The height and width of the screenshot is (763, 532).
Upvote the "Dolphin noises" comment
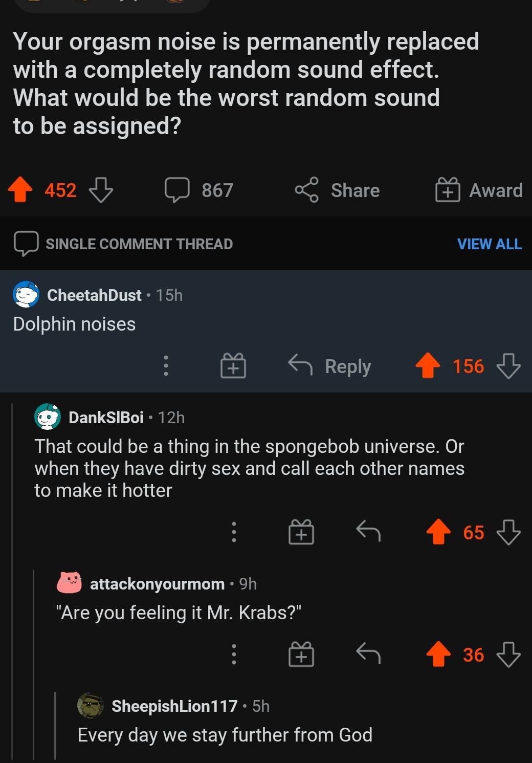(x=428, y=366)
